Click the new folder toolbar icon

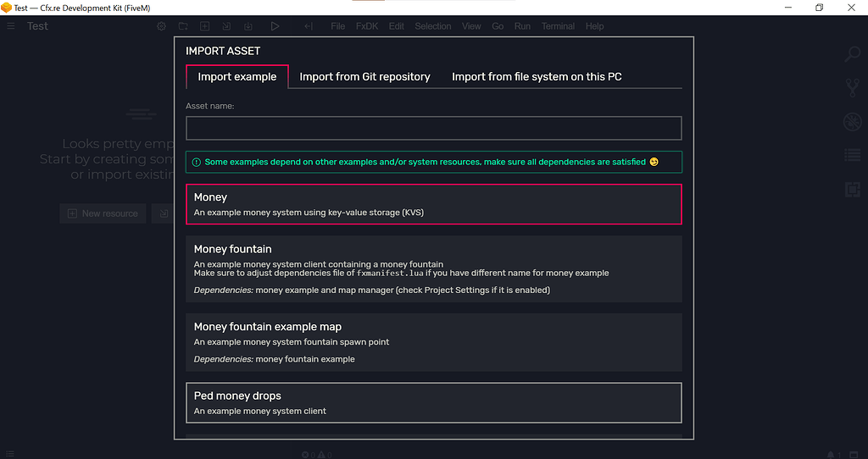(x=184, y=26)
